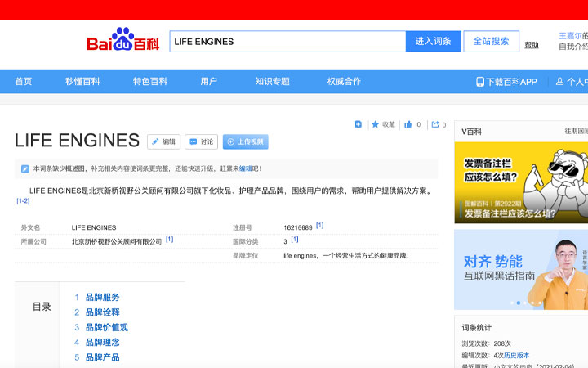Click the blue 编辑 link in the notice
This screenshot has width=588, height=368.
pyautogui.click(x=246, y=168)
